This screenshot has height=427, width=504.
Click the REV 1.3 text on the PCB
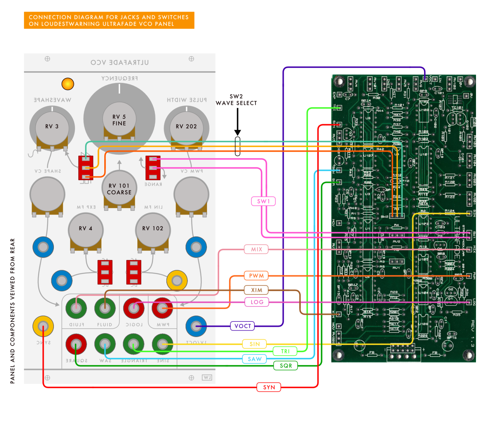point(472,334)
